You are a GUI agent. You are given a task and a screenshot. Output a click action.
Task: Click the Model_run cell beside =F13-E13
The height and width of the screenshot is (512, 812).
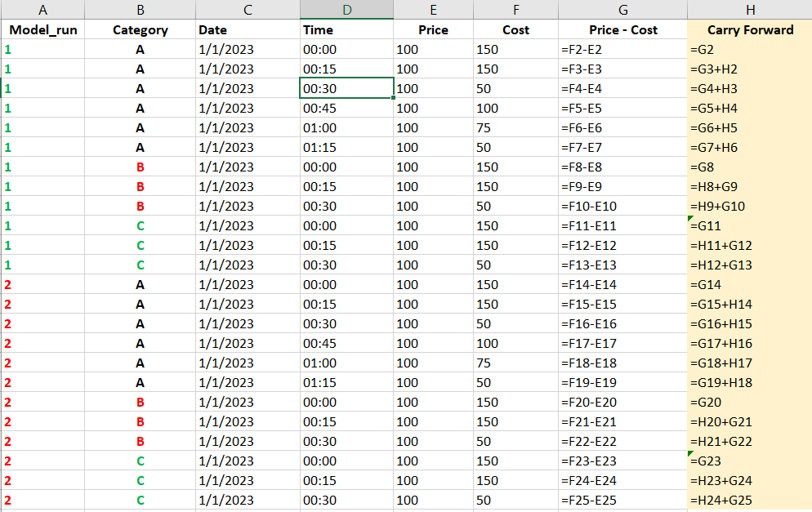[x=43, y=265]
